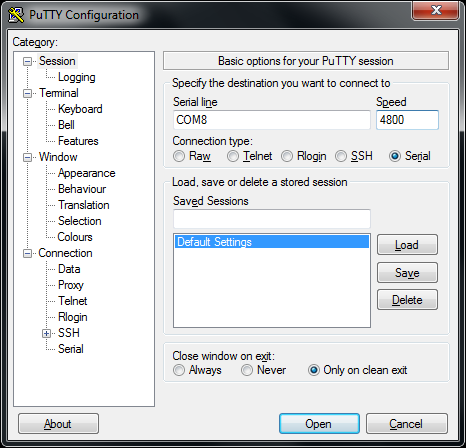Viewport: 466px width, 448px height.
Task: Select the Raw connection type
Action: [x=179, y=156]
